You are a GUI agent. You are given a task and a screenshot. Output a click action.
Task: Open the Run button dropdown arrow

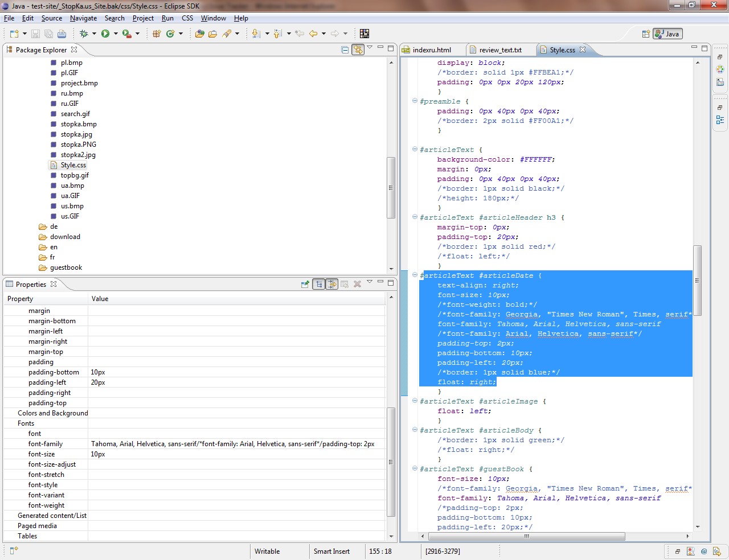tap(116, 34)
